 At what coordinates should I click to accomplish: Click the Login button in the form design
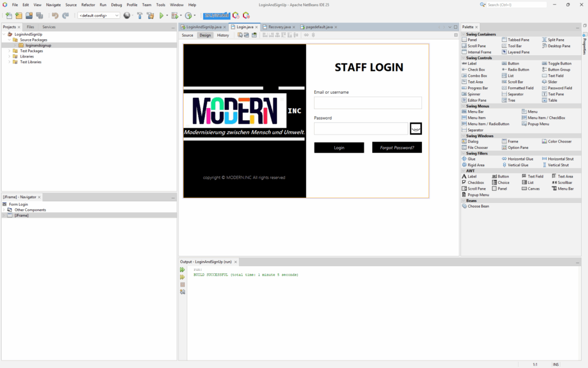pos(339,148)
